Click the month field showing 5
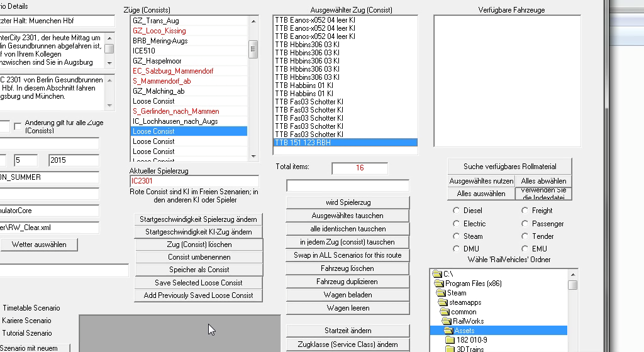Image resolution: width=644 pixels, height=352 pixels. (25, 160)
